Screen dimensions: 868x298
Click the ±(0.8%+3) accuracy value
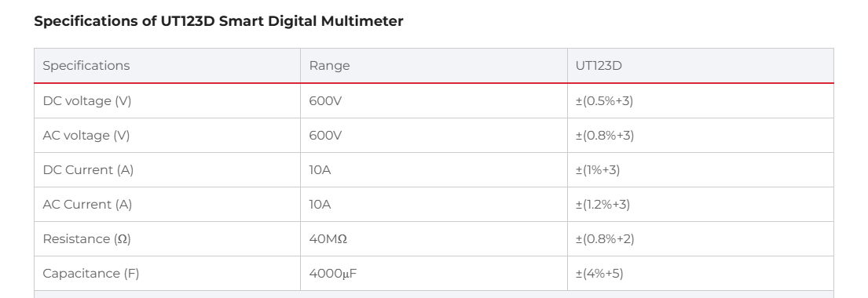605,136
